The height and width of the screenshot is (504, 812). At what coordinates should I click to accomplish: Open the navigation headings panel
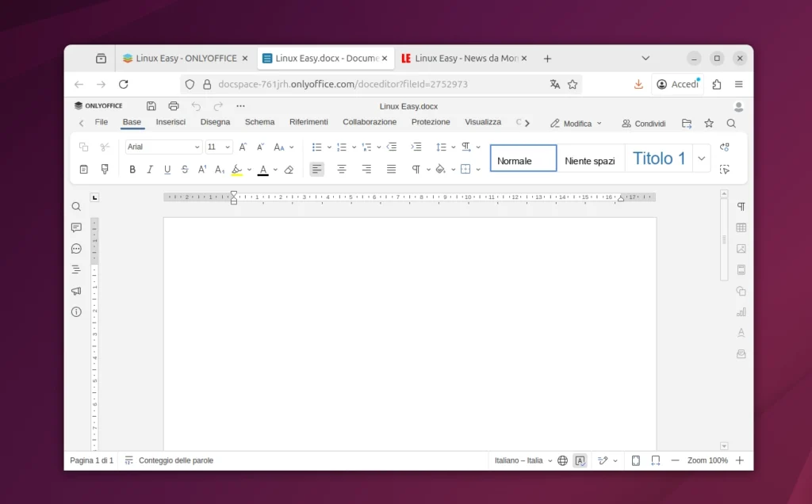coord(76,269)
